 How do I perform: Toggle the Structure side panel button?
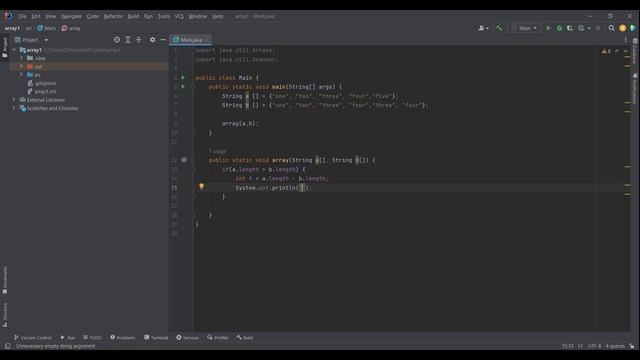[4, 314]
